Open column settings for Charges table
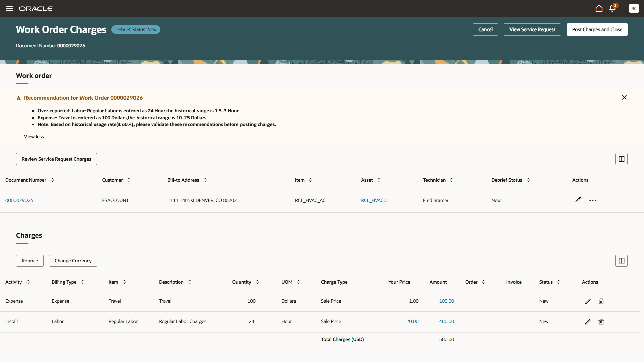 click(622, 261)
